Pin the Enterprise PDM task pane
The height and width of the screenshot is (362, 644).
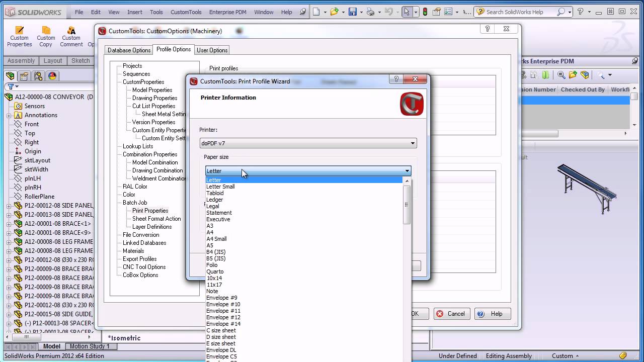tap(635, 61)
